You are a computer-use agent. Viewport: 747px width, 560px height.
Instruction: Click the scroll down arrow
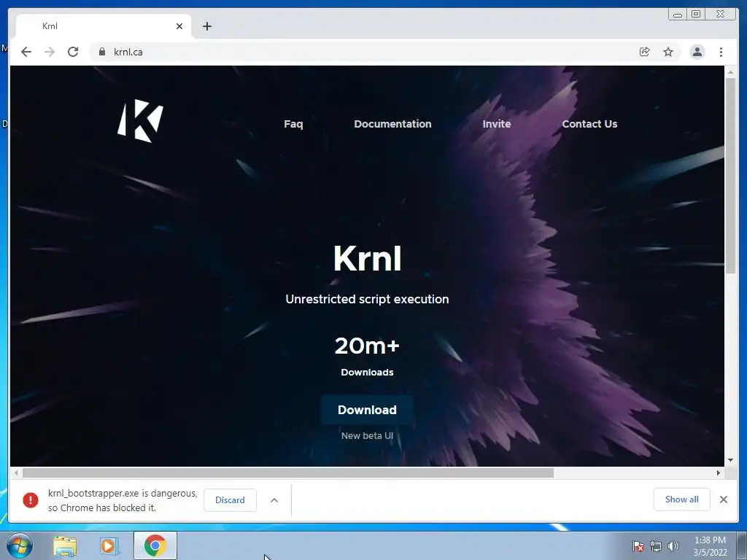click(x=730, y=460)
